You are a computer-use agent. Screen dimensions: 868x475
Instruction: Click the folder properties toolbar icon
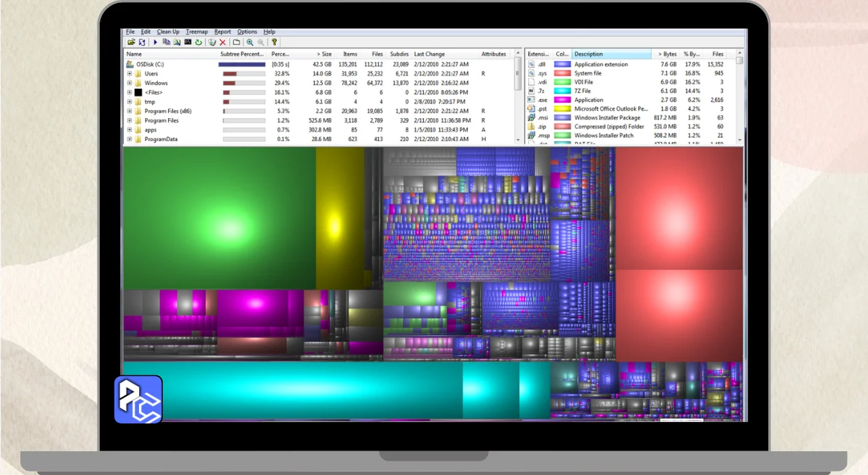(x=237, y=42)
